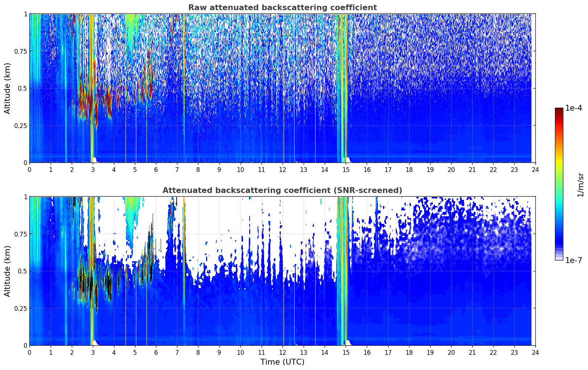
Task: Click the '9' hour tick under top plot
Action: coord(219,169)
